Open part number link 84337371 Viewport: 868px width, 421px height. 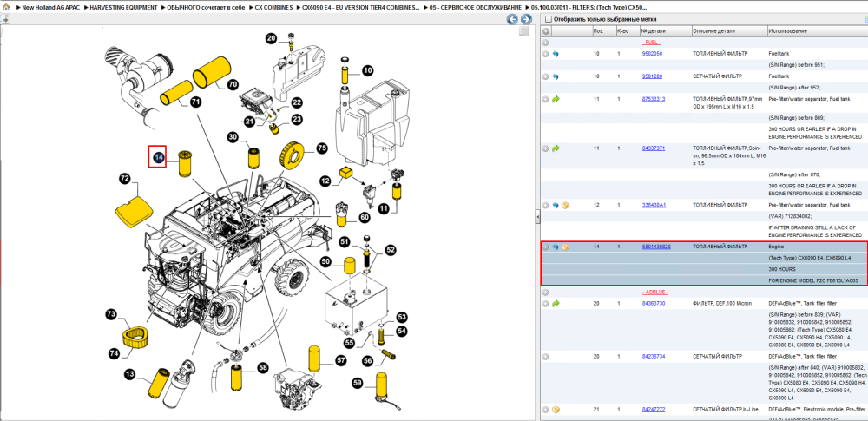[x=654, y=148]
